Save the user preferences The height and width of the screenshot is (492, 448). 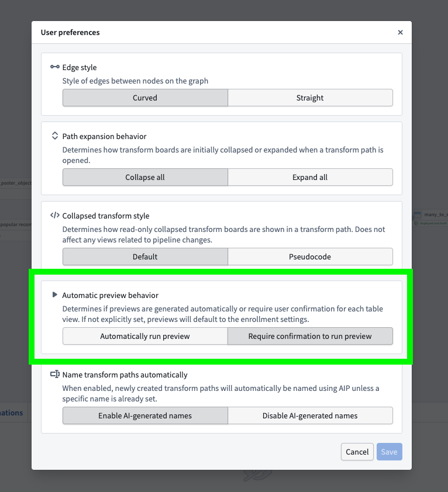pos(389,452)
